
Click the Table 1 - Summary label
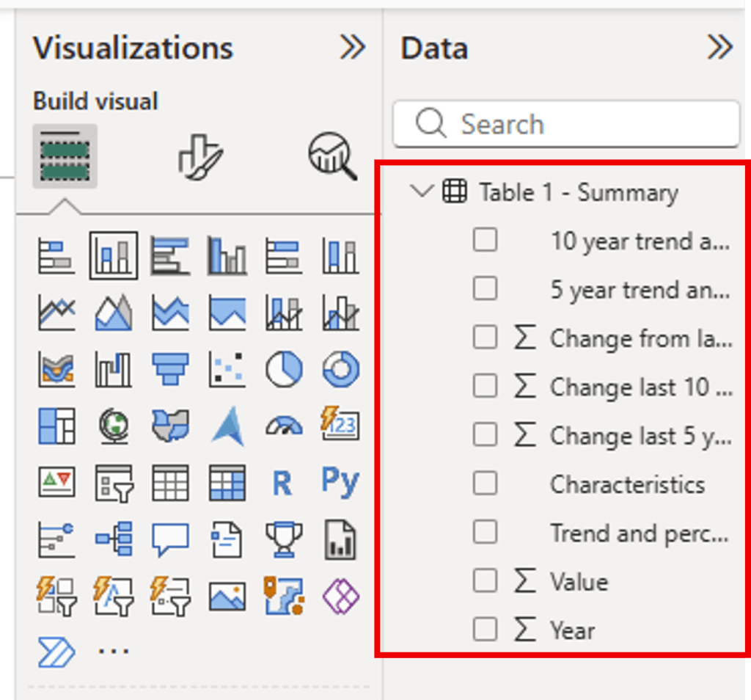(578, 193)
